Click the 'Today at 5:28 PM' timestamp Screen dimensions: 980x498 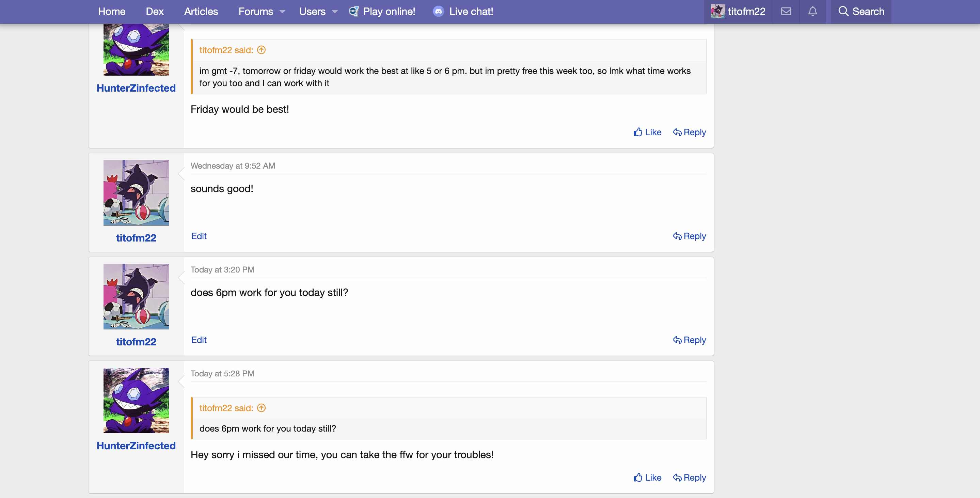pos(222,373)
